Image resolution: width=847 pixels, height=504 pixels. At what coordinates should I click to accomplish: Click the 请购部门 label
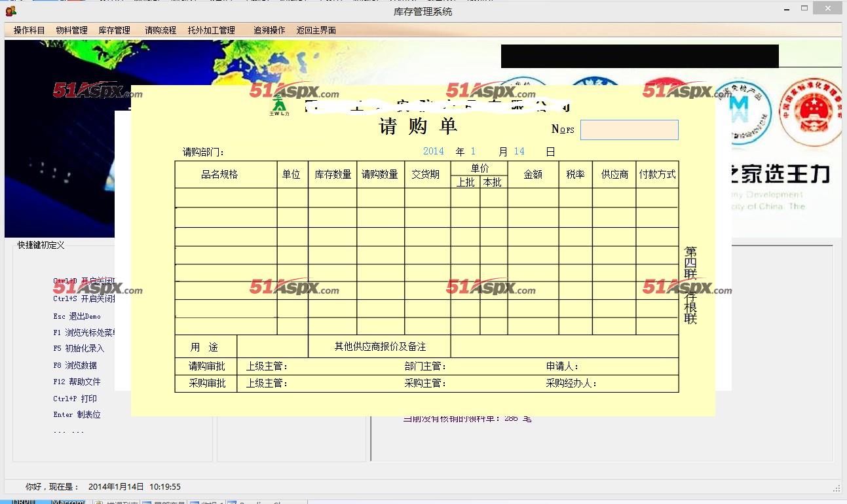coord(203,152)
